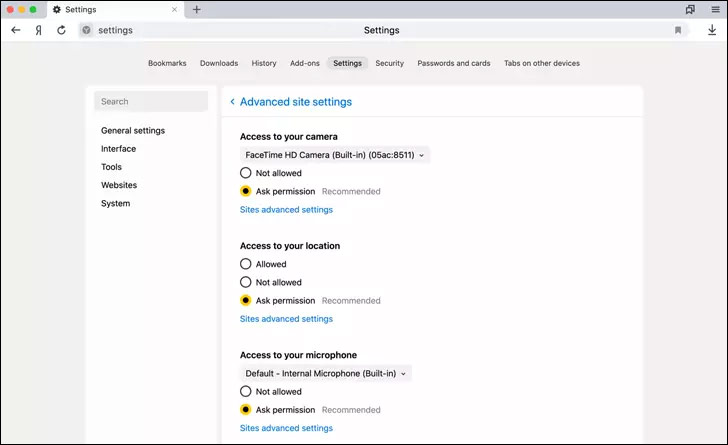This screenshot has height=445, width=728.
Task: Switch to the Passwords and cards tab
Action: [x=453, y=63]
